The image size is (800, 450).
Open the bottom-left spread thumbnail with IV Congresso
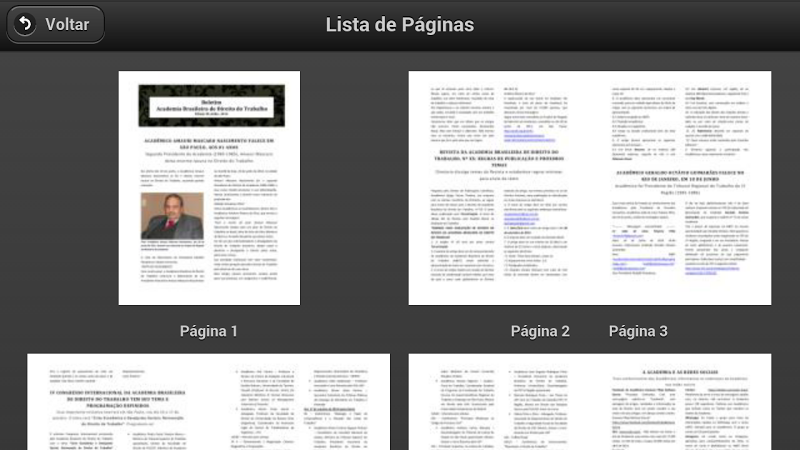coord(209,402)
